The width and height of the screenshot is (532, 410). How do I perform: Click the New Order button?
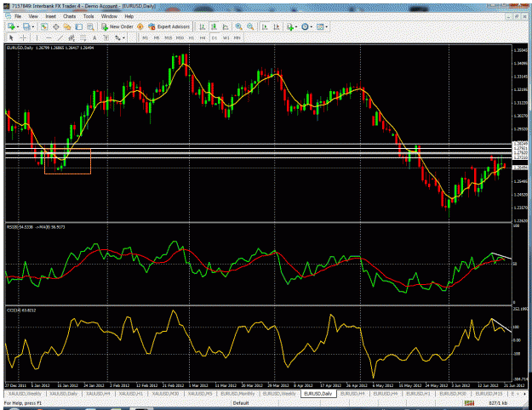click(117, 26)
